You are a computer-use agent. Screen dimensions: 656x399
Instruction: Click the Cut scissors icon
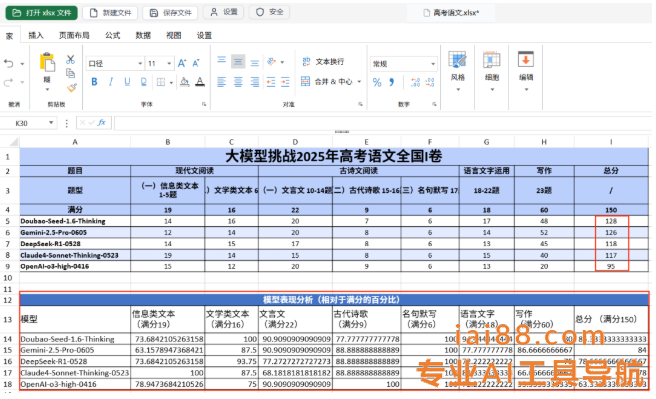coord(70,59)
